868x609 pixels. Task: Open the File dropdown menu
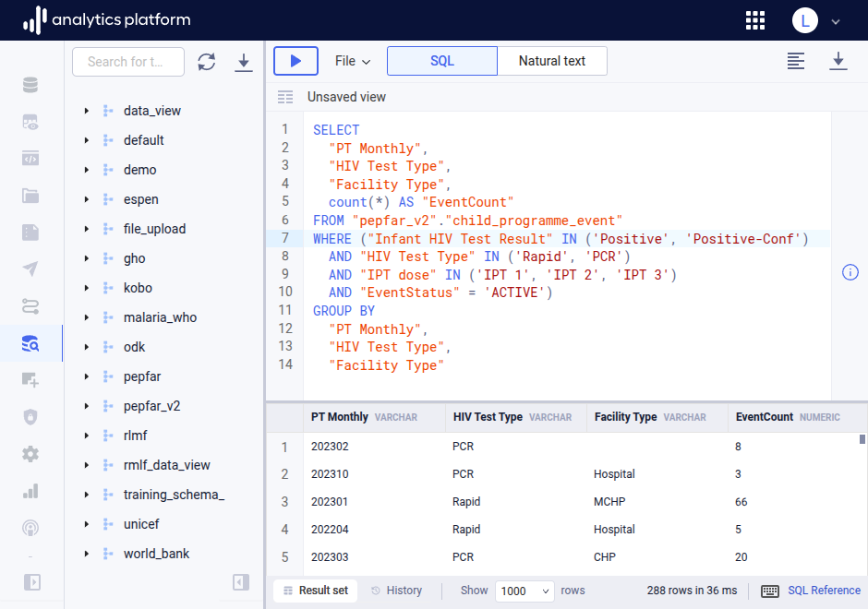(x=353, y=61)
